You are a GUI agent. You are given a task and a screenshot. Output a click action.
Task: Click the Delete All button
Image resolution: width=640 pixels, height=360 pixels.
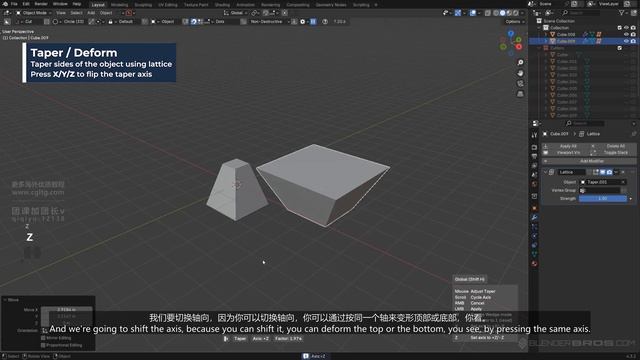(x=613, y=146)
